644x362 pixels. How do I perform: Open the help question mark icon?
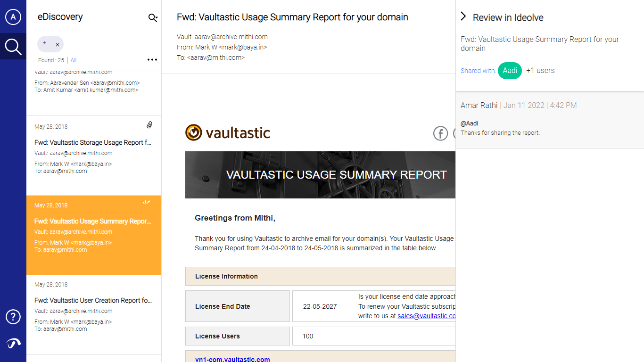pos(13,317)
